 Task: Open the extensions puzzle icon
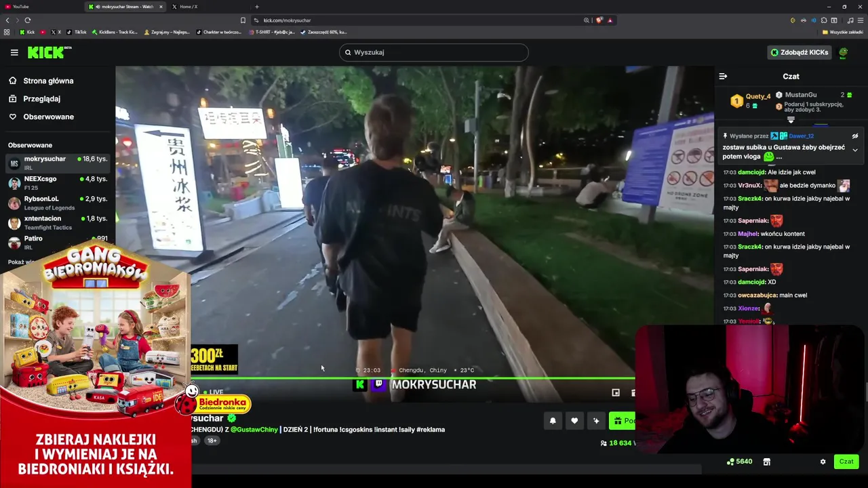[824, 20]
